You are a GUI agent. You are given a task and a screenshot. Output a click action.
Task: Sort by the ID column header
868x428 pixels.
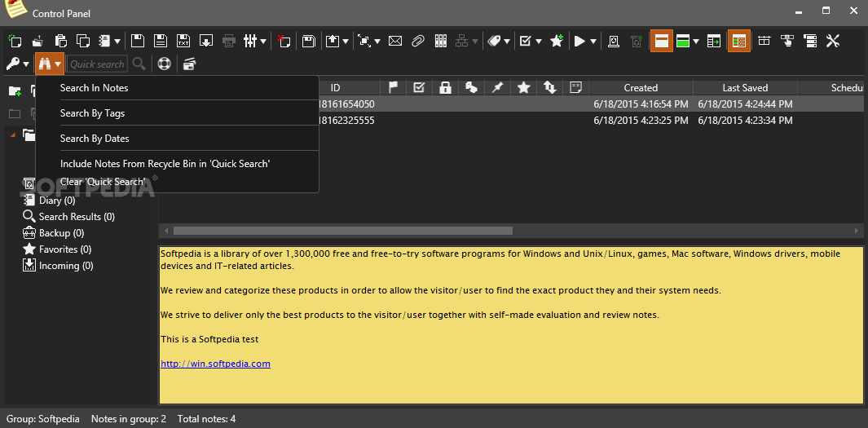tap(336, 87)
